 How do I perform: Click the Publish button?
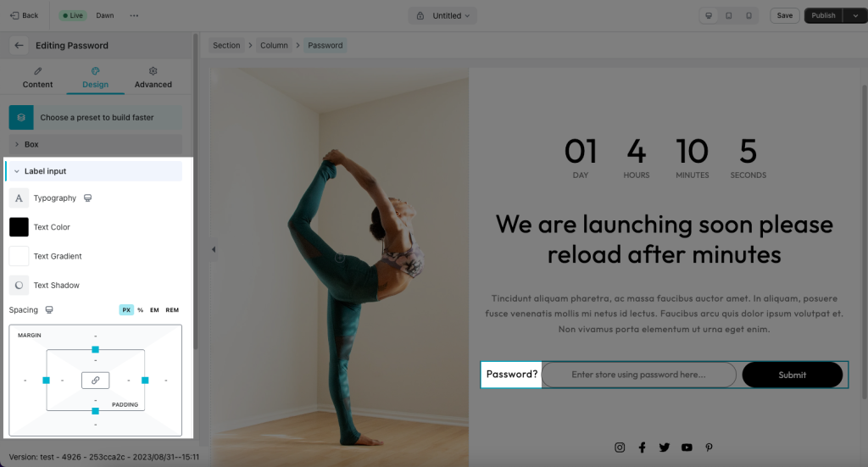click(823, 15)
